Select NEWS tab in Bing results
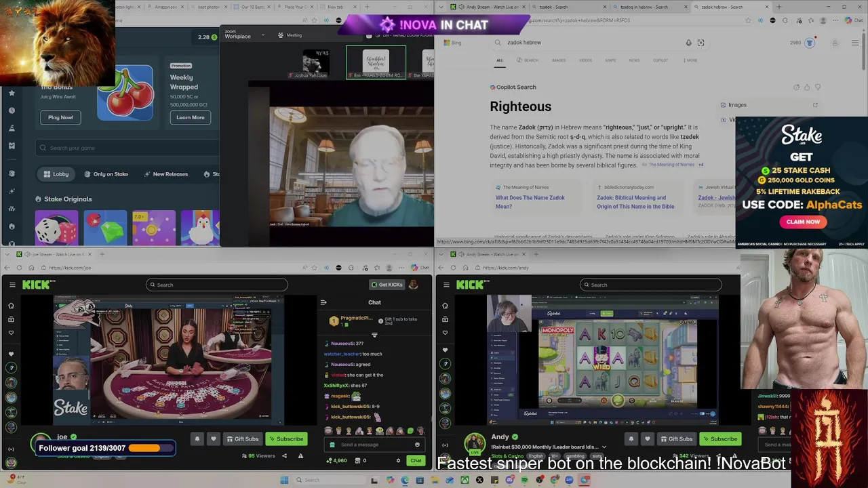Viewport: 868px width, 488px height. pos(634,60)
